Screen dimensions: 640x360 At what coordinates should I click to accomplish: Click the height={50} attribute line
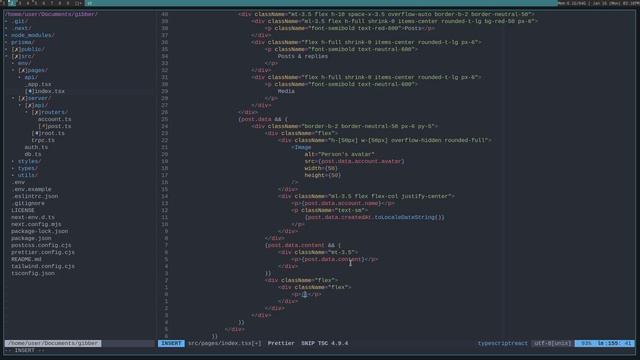coord(323,175)
